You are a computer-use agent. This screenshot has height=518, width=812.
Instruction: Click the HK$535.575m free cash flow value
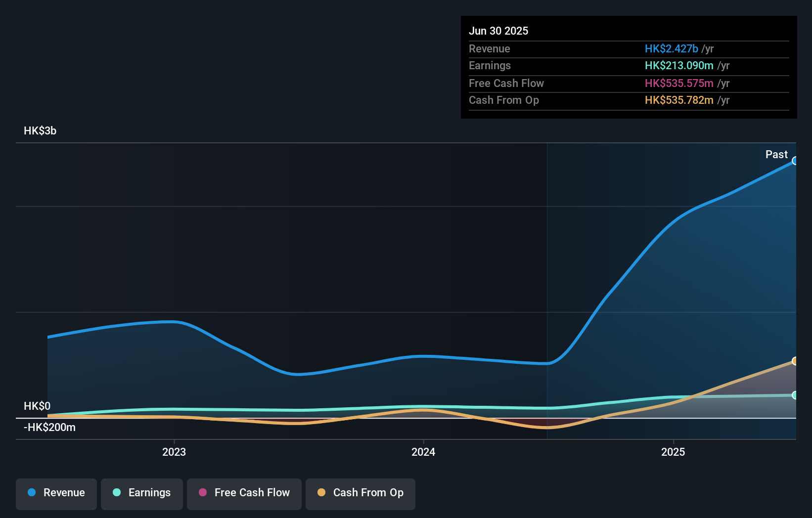pos(679,83)
